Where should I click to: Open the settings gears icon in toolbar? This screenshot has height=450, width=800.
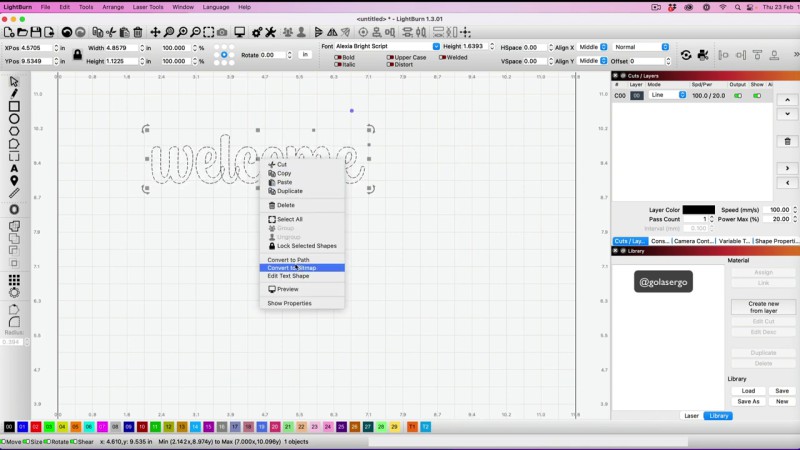(257, 32)
